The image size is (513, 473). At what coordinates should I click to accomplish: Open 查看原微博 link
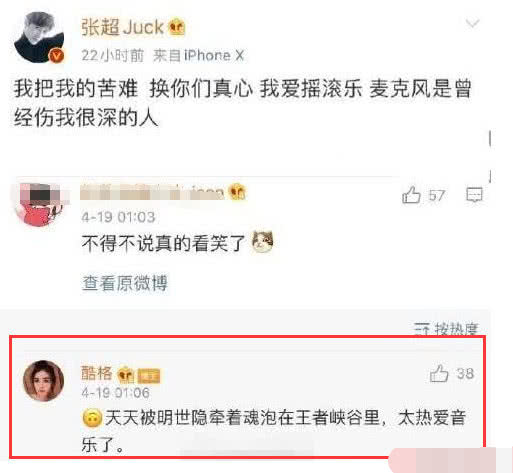coord(125,283)
